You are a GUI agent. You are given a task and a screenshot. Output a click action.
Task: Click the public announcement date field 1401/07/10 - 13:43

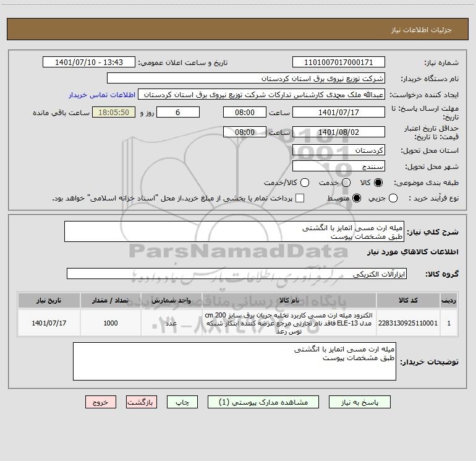click(89, 62)
